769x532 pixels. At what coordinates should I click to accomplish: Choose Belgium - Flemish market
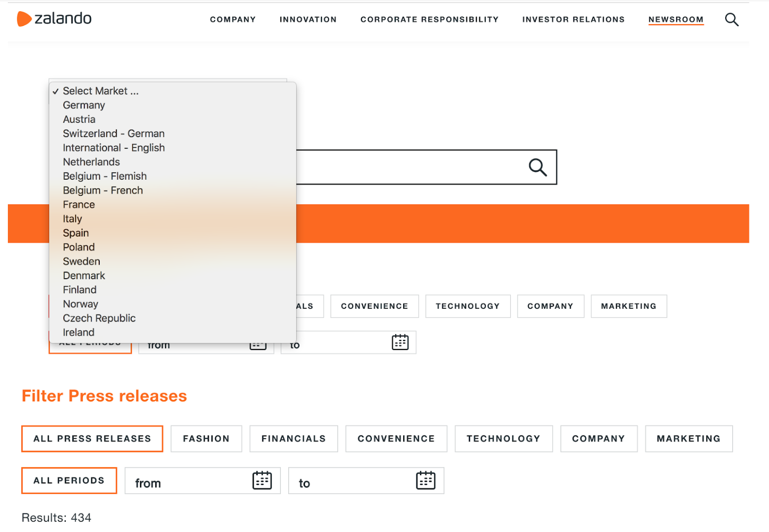[173, 176]
